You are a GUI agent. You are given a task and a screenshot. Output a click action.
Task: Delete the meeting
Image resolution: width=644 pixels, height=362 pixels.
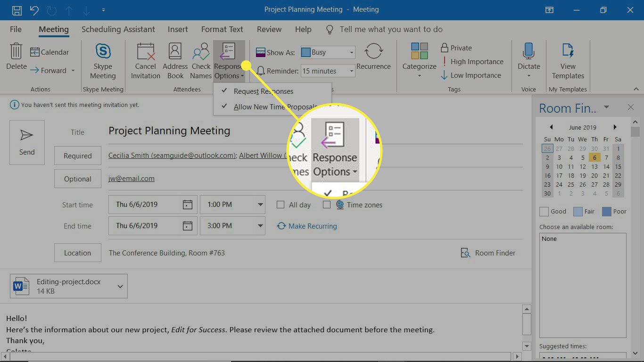[17, 57]
